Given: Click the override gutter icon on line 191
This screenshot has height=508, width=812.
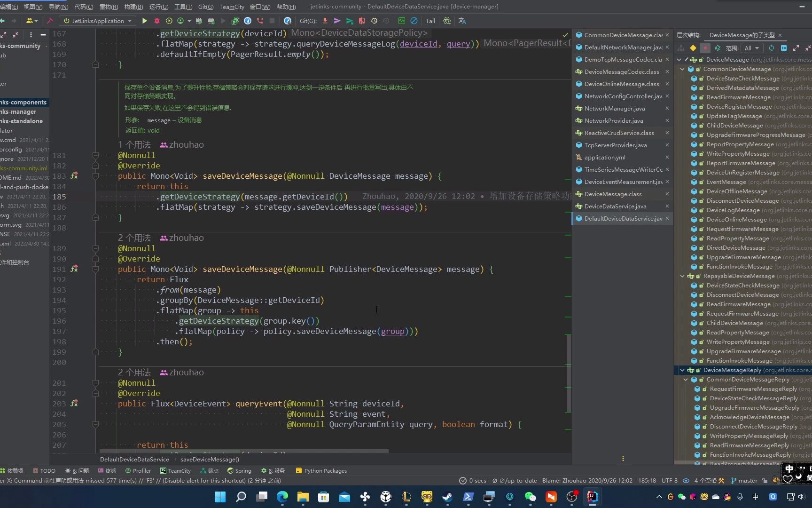Looking at the screenshot, I should click(x=74, y=269).
